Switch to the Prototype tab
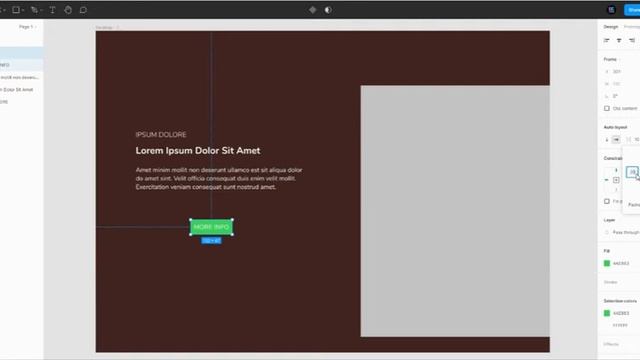 pos(632,27)
